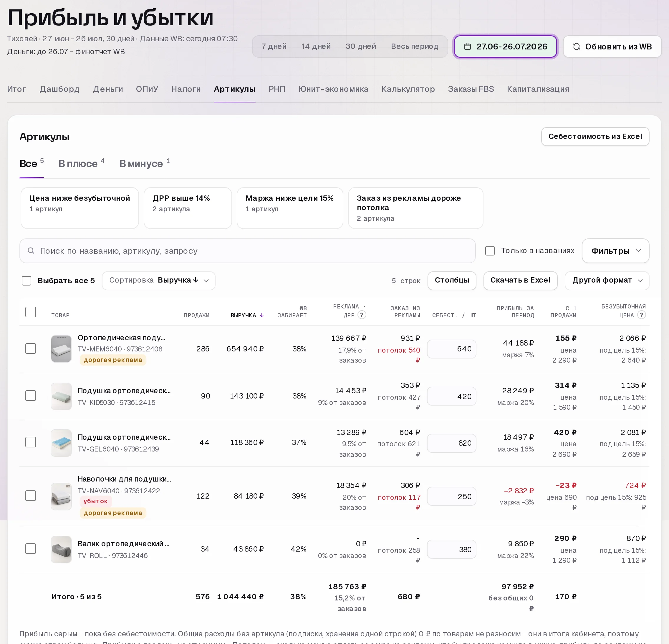Image resolution: width=669 pixels, height=644 pixels.
Task: Select the TV-NAV6040 row checkbox
Action: (31, 496)
